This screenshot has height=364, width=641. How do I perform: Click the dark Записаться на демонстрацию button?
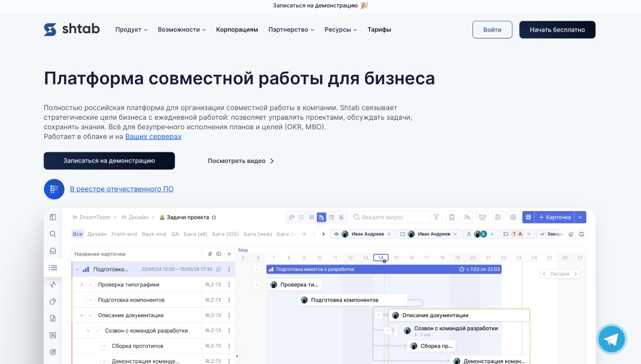click(x=109, y=161)
